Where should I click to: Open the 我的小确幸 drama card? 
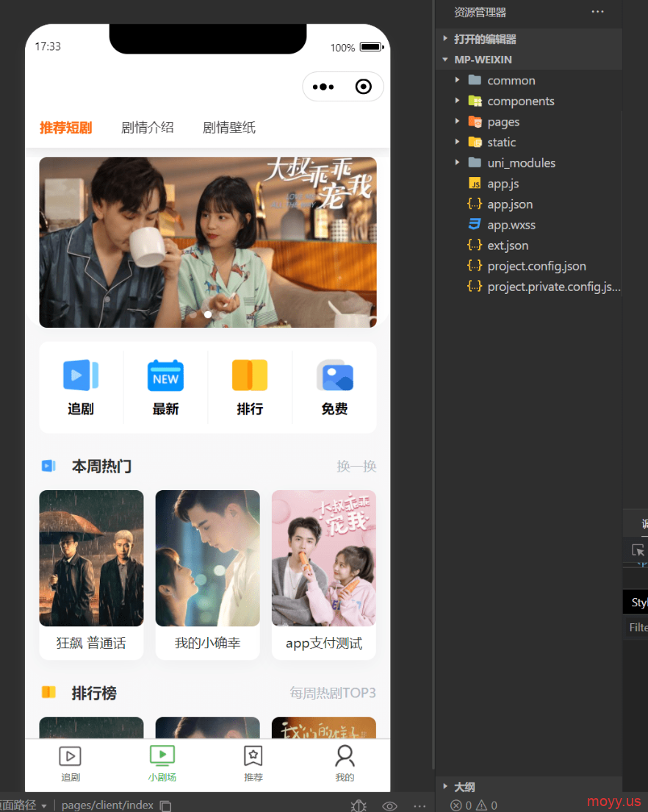pyautogui.click(x=207, y=575)
